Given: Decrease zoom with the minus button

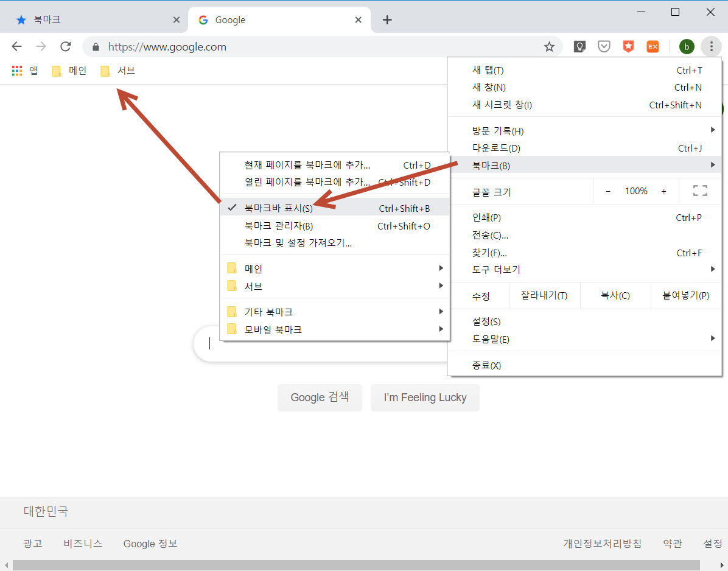Looking at the screenshot, I should tap(607, 191).
